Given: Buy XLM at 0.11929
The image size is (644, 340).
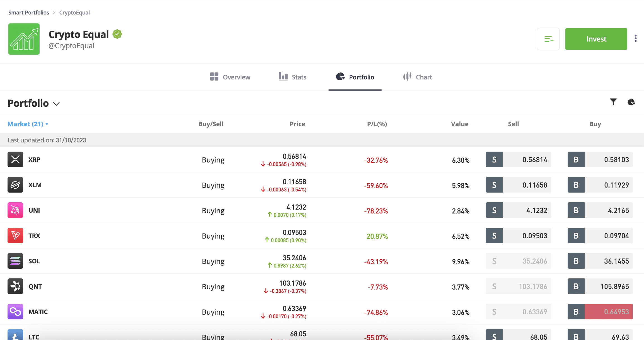Looking at the screenshot, I should pyautogui.click(x=600, y=185).
